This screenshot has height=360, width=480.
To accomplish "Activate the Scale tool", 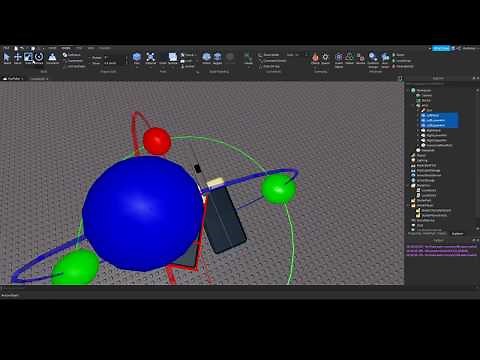I will point(28,58).
